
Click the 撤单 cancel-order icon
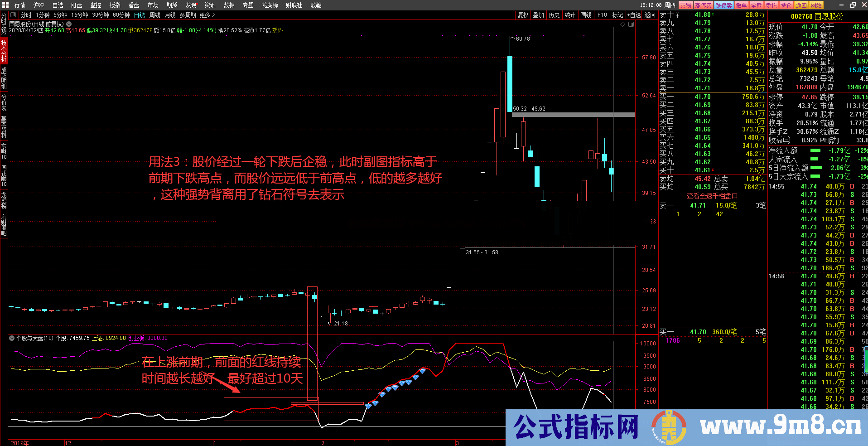click(742, 5)
